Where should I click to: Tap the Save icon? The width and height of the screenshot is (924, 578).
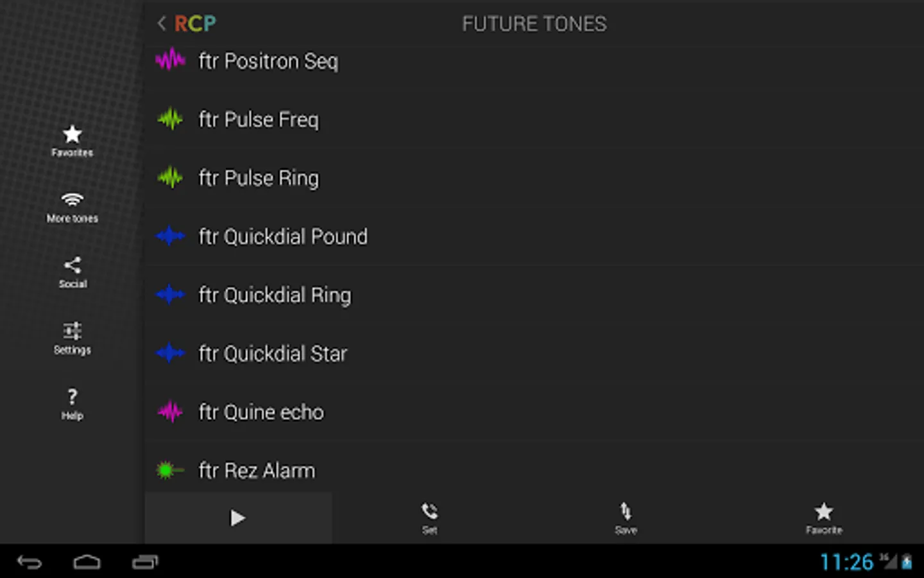pos(626,518)
